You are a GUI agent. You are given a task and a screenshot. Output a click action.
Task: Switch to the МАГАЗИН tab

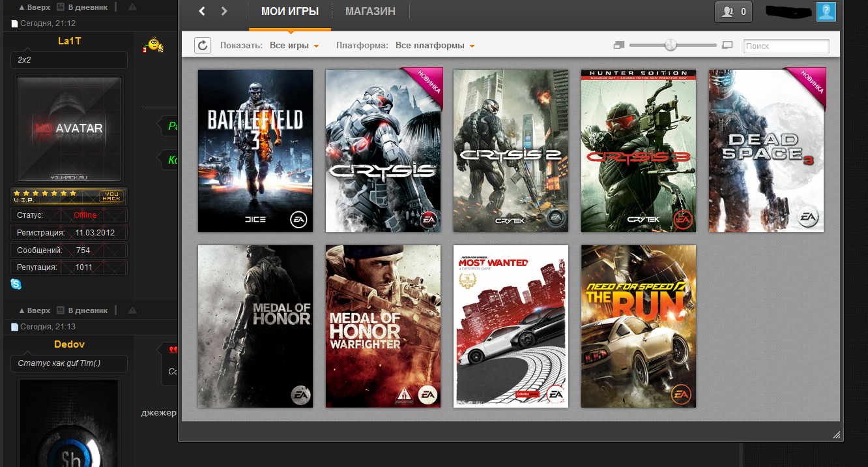(370, 12)
